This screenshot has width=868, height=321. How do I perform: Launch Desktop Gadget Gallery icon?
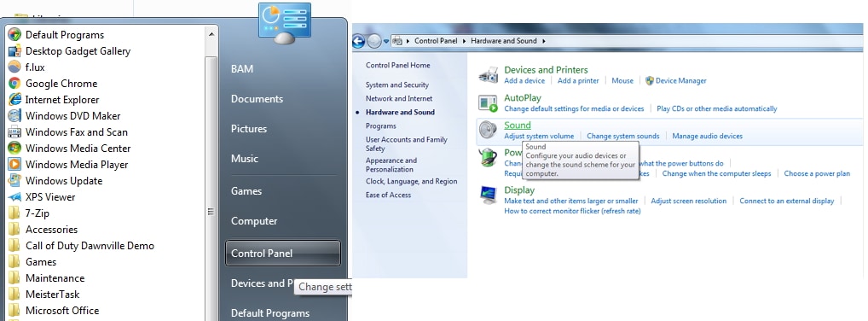click(14, 51)
